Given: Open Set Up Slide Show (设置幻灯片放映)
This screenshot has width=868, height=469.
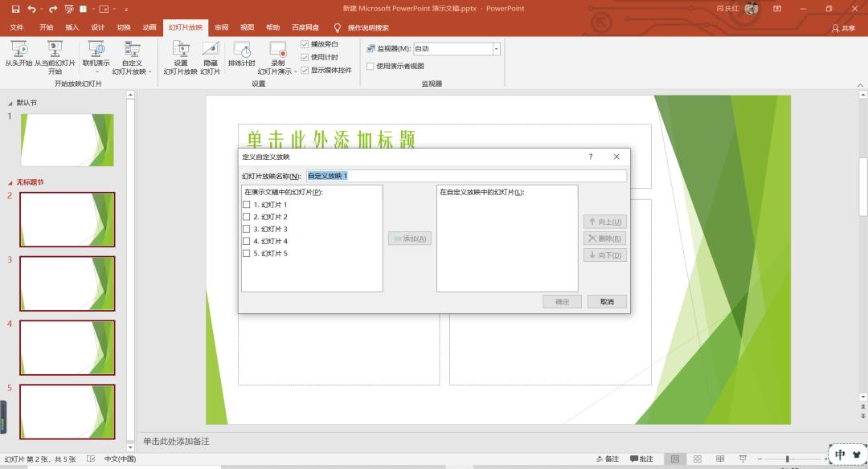Looking at the screenshot, I should 181,50.
